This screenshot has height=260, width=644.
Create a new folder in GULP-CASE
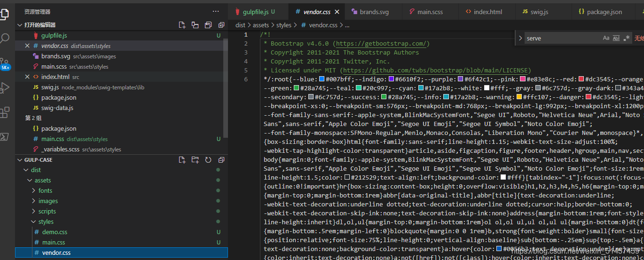195,160
